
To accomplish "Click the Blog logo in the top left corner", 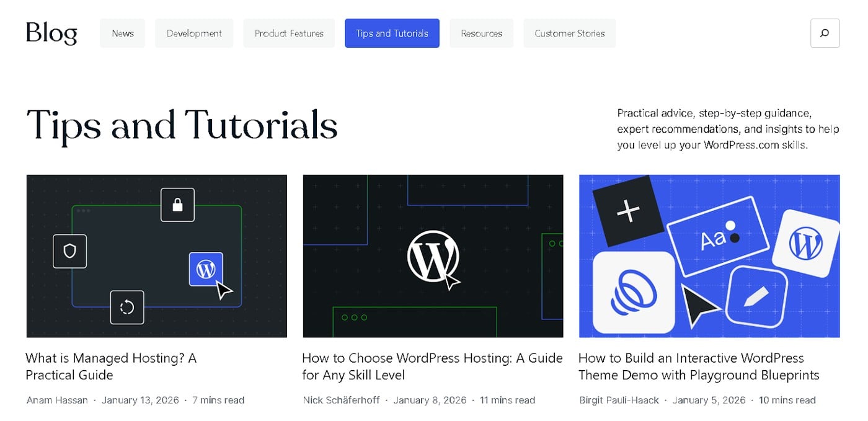I will [51, 33].
